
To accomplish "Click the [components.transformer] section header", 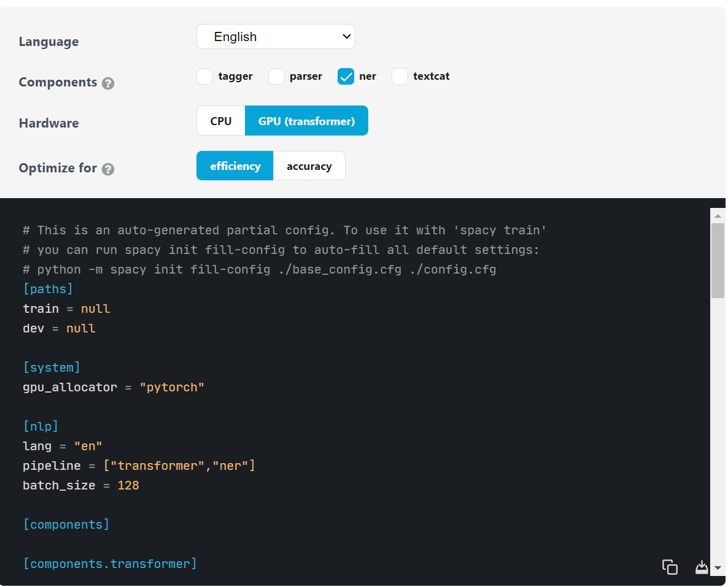I will [x=110, y=564].
